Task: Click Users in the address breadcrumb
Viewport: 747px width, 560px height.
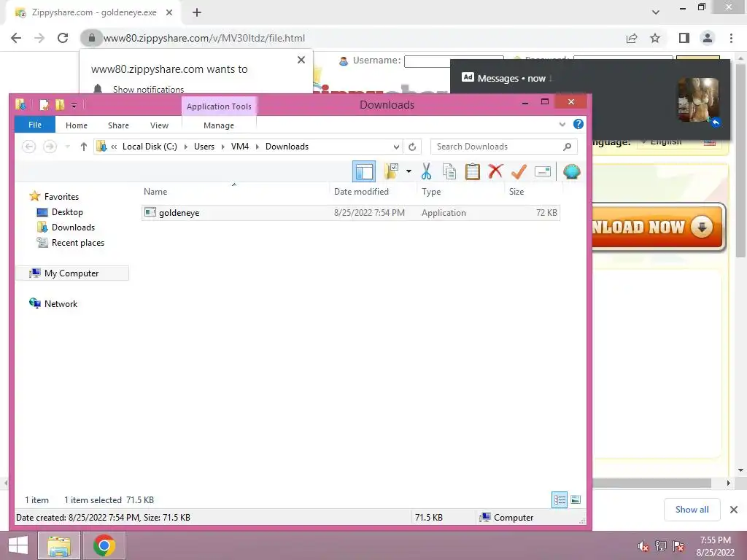Action: 204,147
